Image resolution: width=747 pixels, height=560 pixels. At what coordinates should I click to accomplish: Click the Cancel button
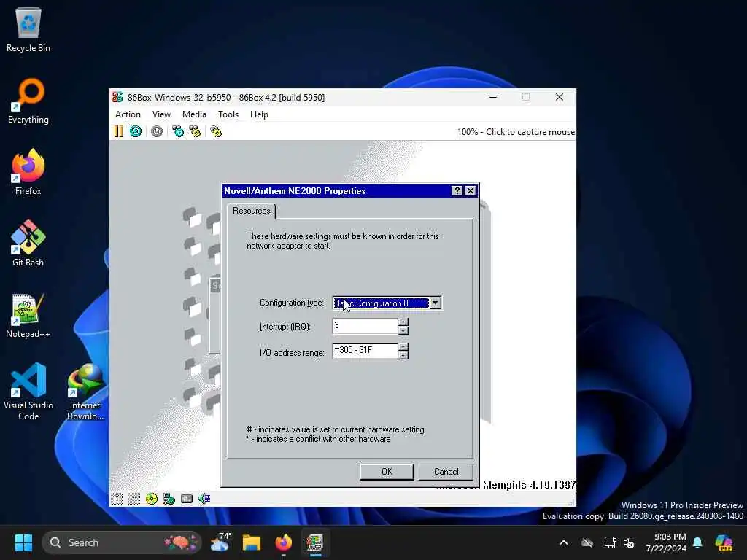tap(446, 472)
